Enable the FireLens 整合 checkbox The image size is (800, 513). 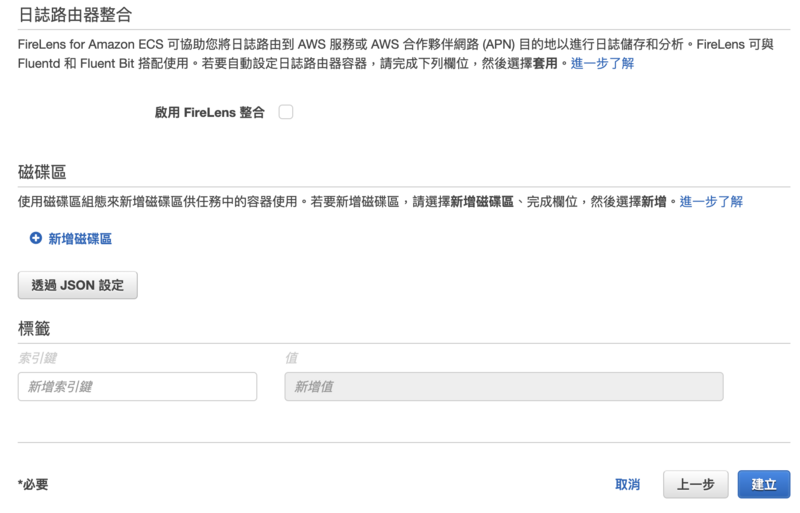point(286,112)
